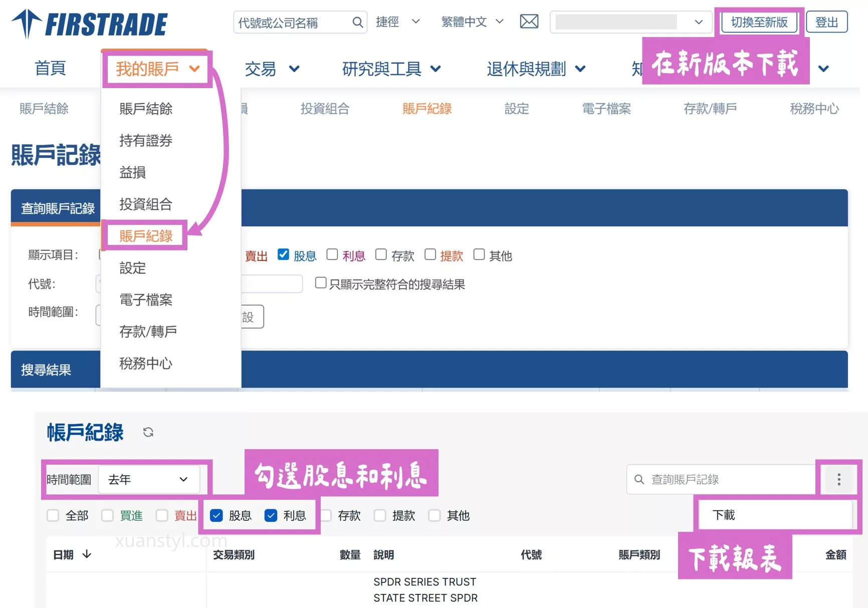
Task: Open the 存款/轉戶 sub-navigation tab
Action: [x=710, y=108]
